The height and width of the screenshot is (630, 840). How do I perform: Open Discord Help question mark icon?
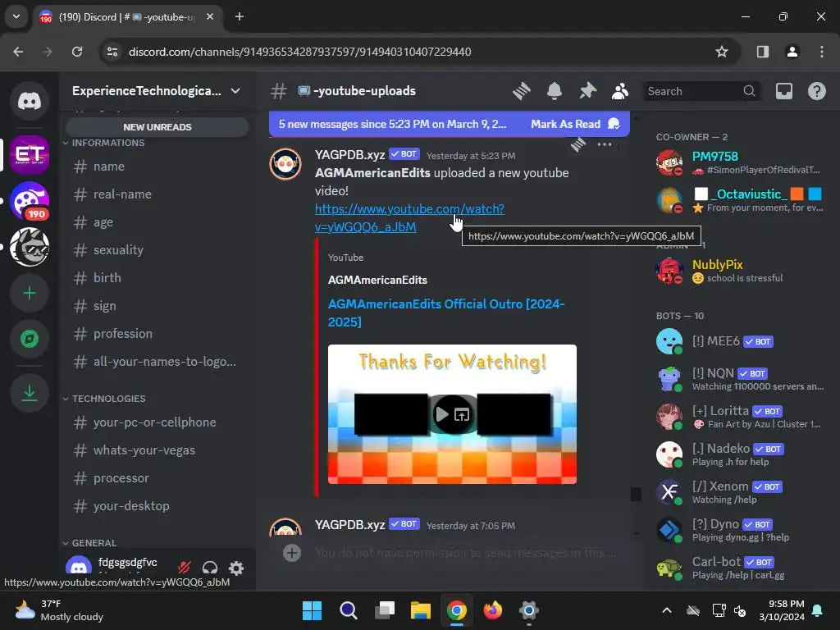816,91
